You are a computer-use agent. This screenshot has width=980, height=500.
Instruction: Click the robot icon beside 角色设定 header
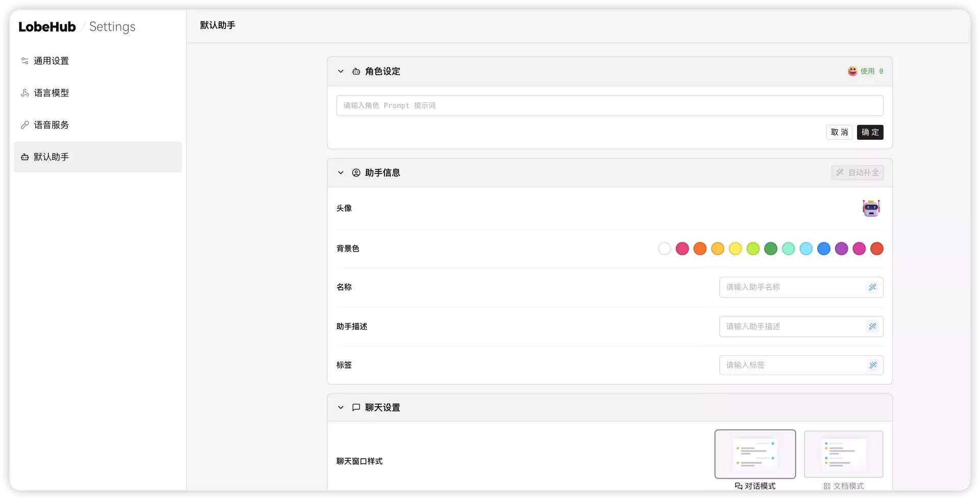(x=356, y=71)
